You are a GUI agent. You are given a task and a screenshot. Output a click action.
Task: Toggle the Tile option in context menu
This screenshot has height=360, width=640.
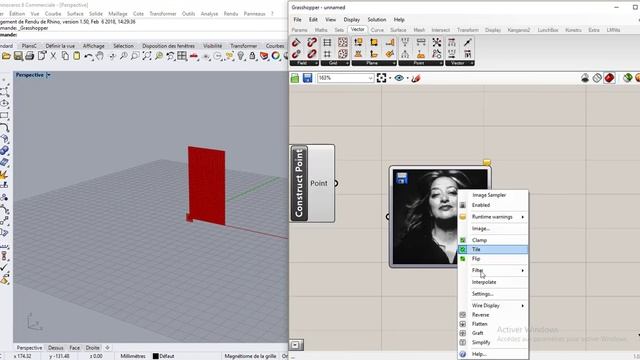493,249
